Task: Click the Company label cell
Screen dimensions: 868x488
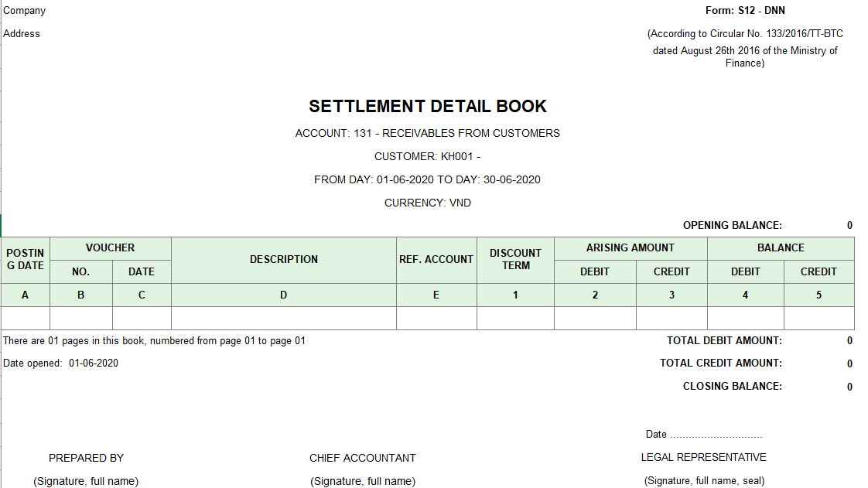Action: click(x=24, y=11)
